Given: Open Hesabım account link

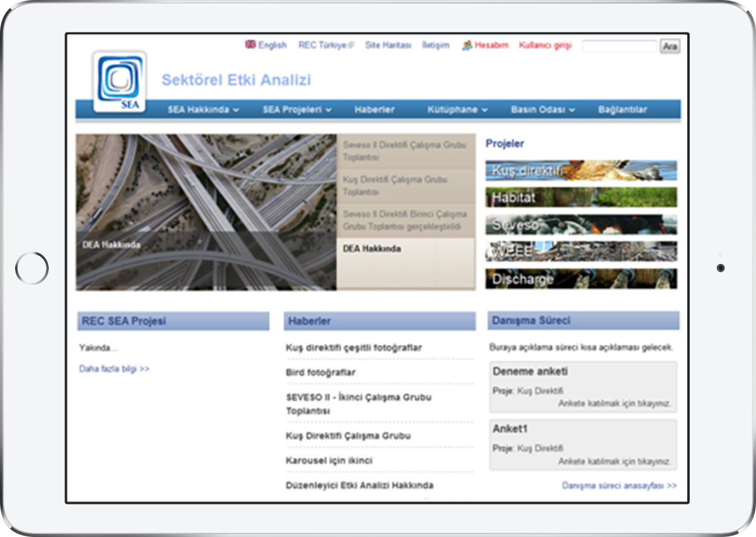Looking at the screenshot, I should [491, 45].
